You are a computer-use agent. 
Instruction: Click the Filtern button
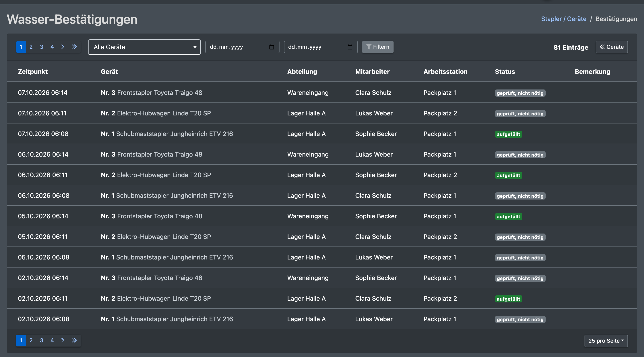pyautogui.click(x=377, y=47)
